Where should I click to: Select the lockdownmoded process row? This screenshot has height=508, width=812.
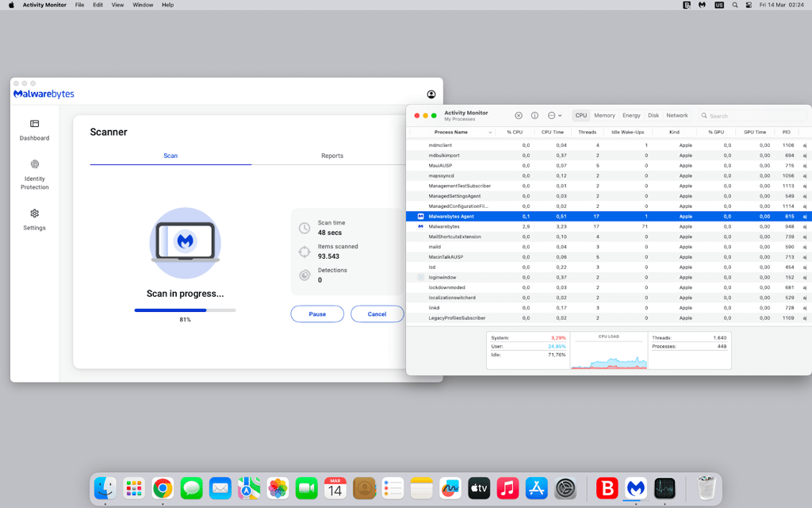[609, 287]
